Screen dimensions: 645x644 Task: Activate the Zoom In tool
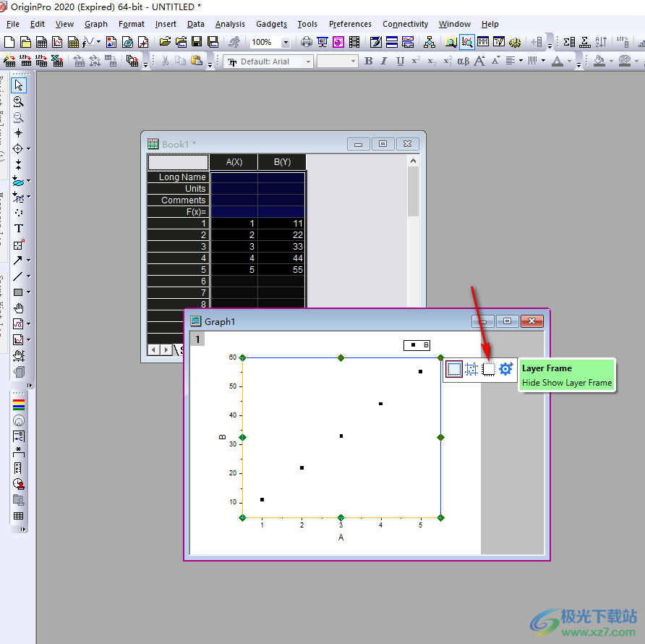tap(19, 101)
